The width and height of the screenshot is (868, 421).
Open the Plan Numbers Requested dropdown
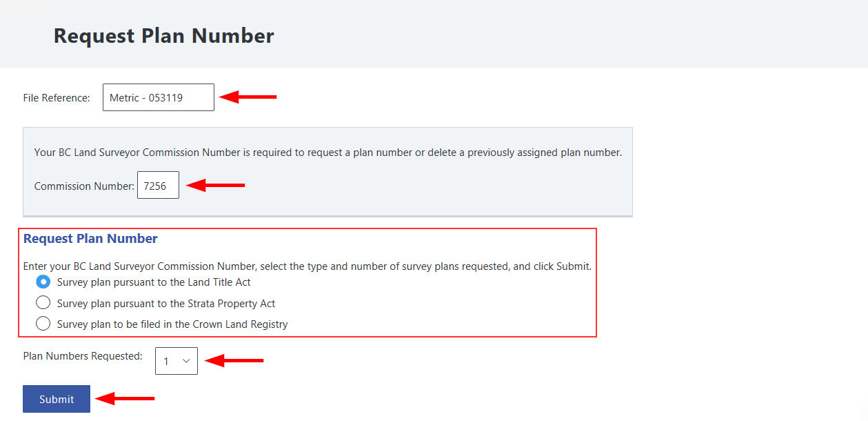coord(176,361)
